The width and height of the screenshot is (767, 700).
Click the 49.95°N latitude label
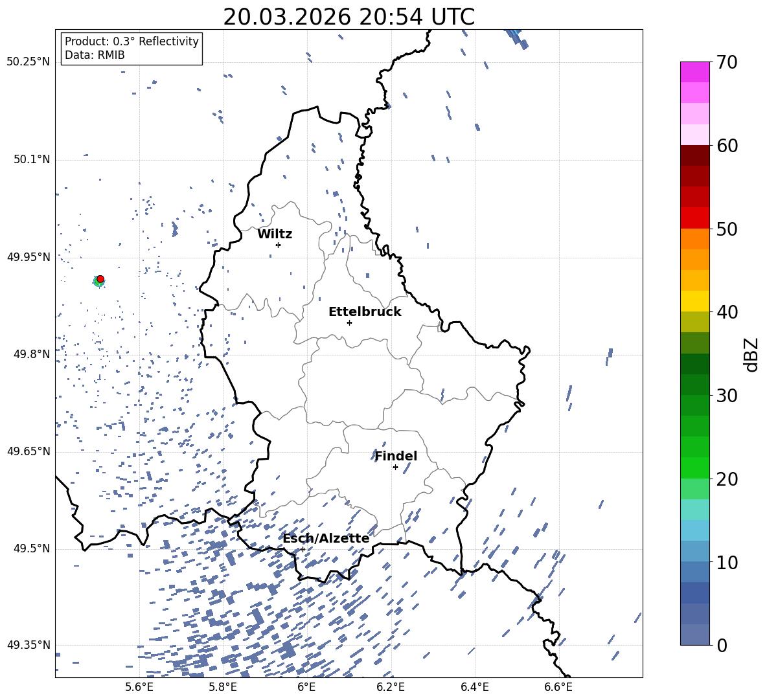point(29,256)
